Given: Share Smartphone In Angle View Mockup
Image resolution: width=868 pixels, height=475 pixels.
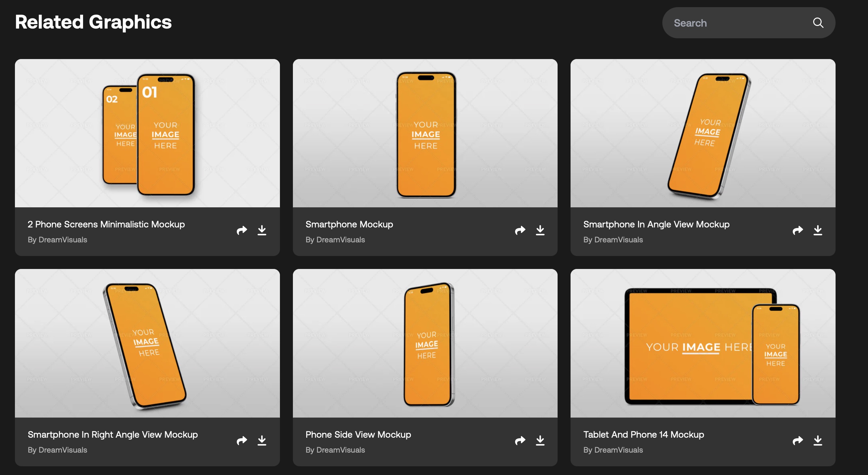Looking at the screenshot, I should pos(797,230).
